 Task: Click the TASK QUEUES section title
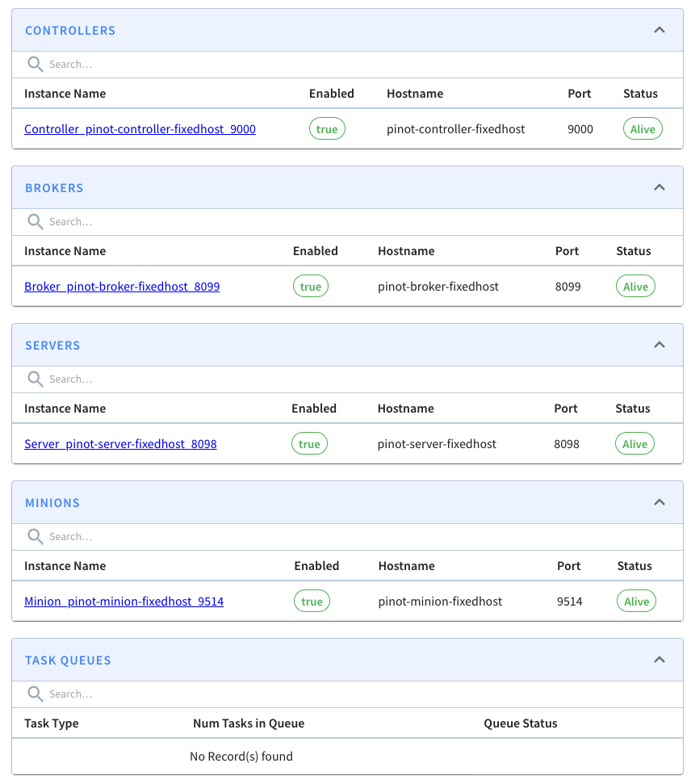68,660
